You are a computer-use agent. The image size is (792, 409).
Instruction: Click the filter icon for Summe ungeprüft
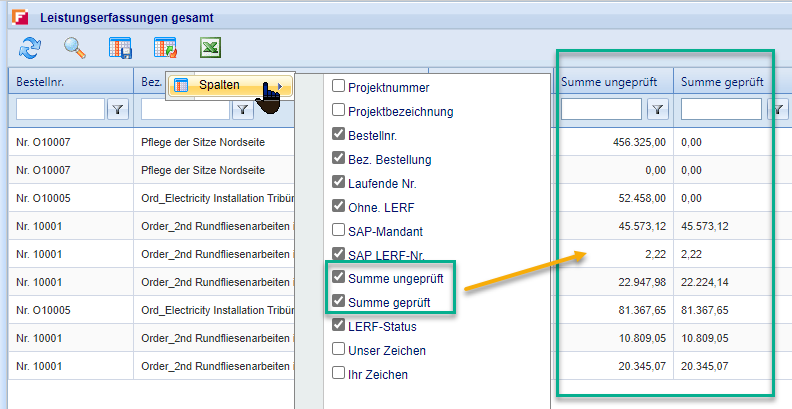click(x=658, y=109)
